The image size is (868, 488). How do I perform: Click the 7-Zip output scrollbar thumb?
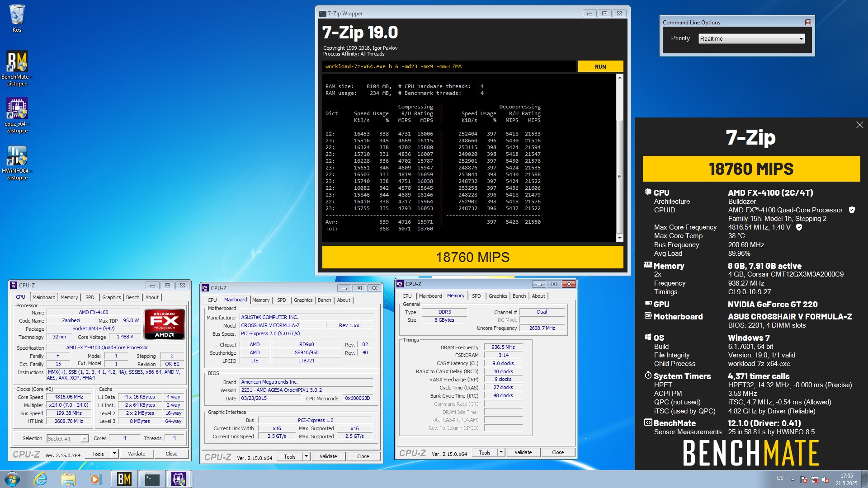pyautogui.click(x=620, y=176)
